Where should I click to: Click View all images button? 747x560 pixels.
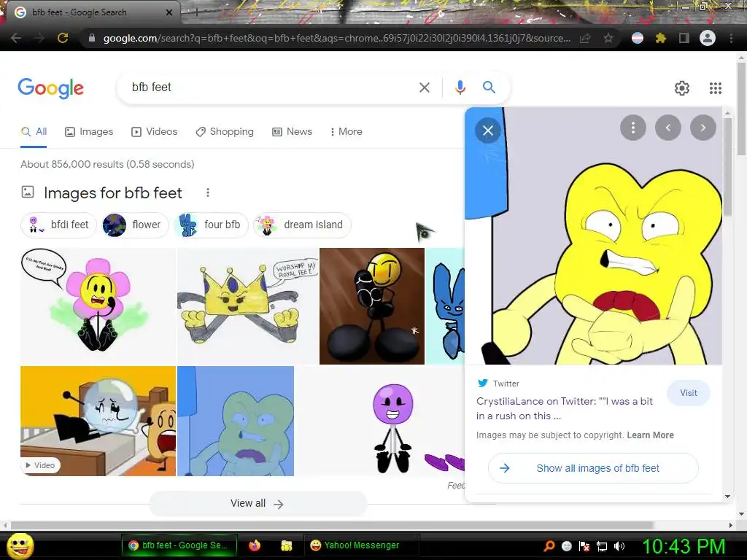(x=258, y=503)
